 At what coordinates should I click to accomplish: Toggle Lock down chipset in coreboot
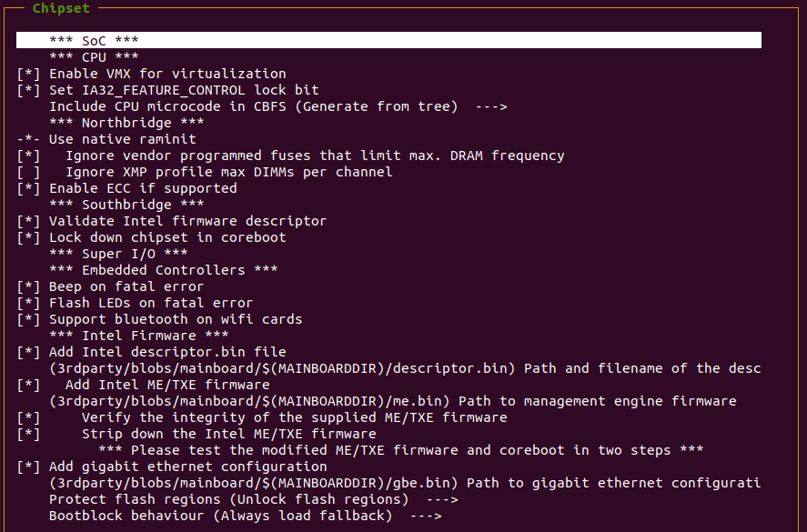(x=29, y=237)
